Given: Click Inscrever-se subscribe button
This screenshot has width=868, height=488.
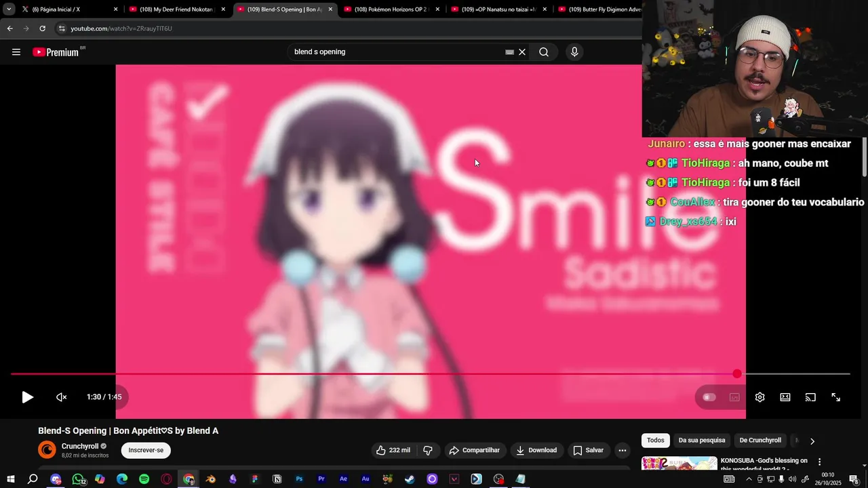Looking at the screenshot, I should 146,450.
